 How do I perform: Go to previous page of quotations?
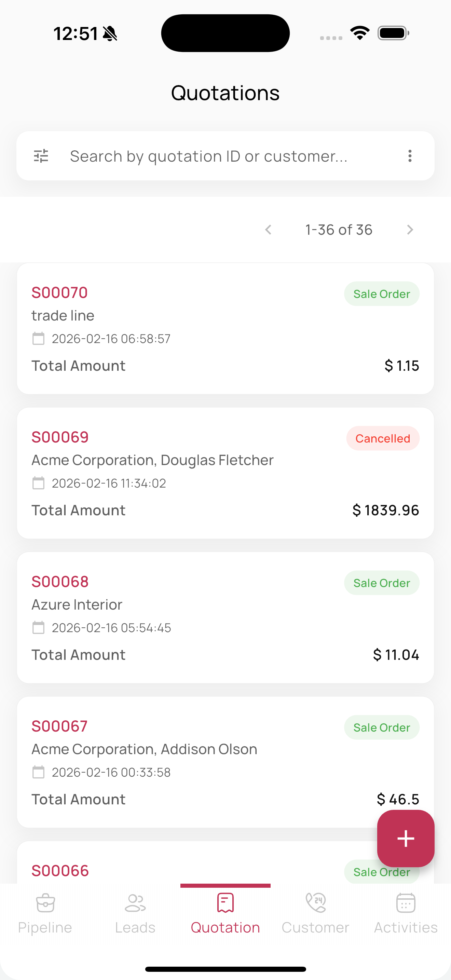coord(269,230)
